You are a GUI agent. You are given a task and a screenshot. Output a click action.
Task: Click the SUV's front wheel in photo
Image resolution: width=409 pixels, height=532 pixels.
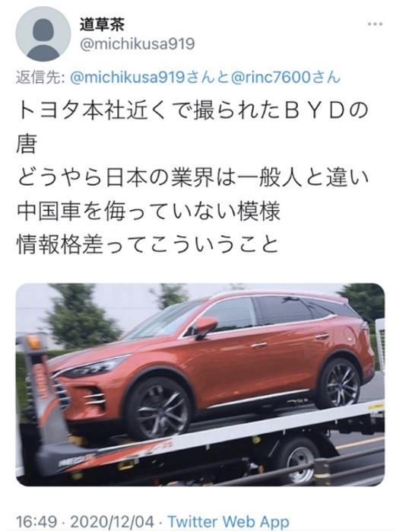pos(159,409)
